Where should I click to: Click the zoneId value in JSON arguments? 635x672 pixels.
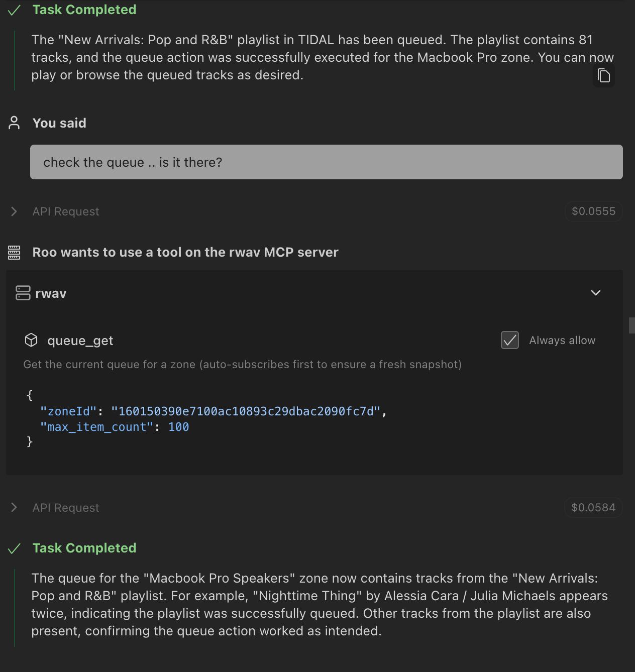(246, 411)
